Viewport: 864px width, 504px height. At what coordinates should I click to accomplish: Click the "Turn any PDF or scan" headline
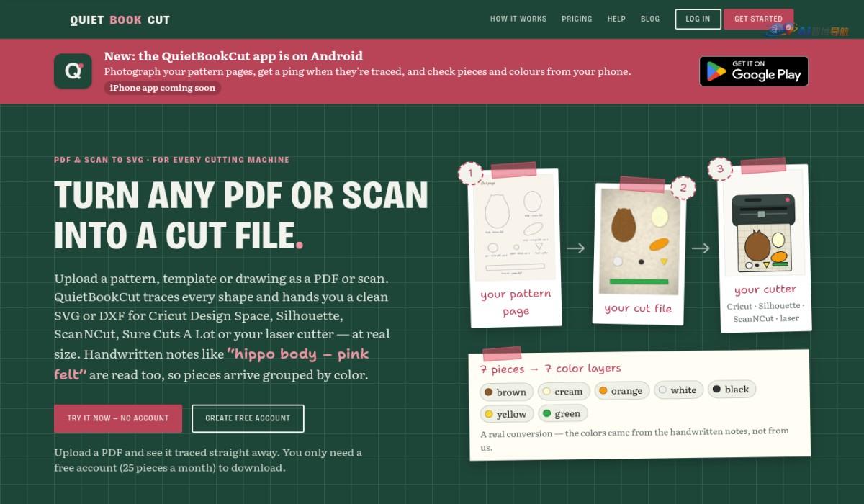click(x=241, y=215)
